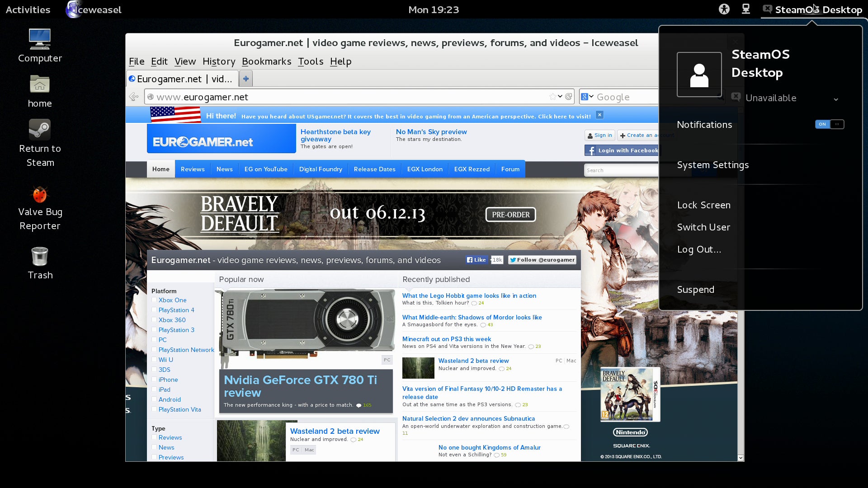
Task: Open the File menu
Action: (x=137, y=61)
